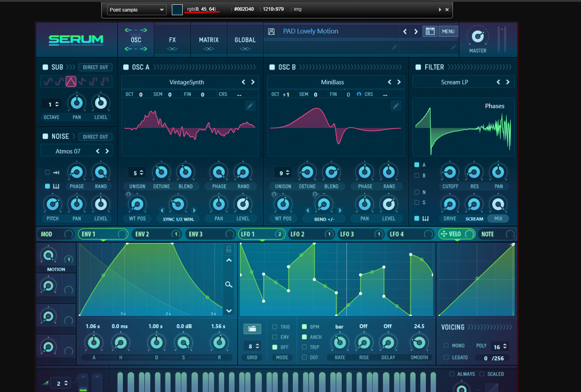Click the SYNC 1/2 WIN. warp mode

point(178,219)
